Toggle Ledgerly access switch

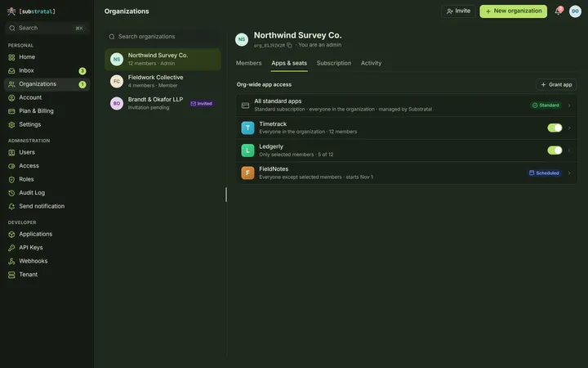[x=555, y=150]
